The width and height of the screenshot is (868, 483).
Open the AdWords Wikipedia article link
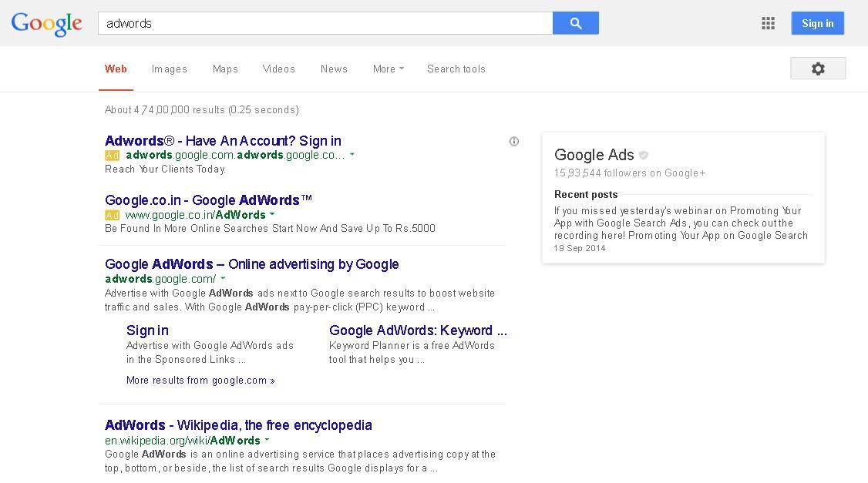[237, 424]
